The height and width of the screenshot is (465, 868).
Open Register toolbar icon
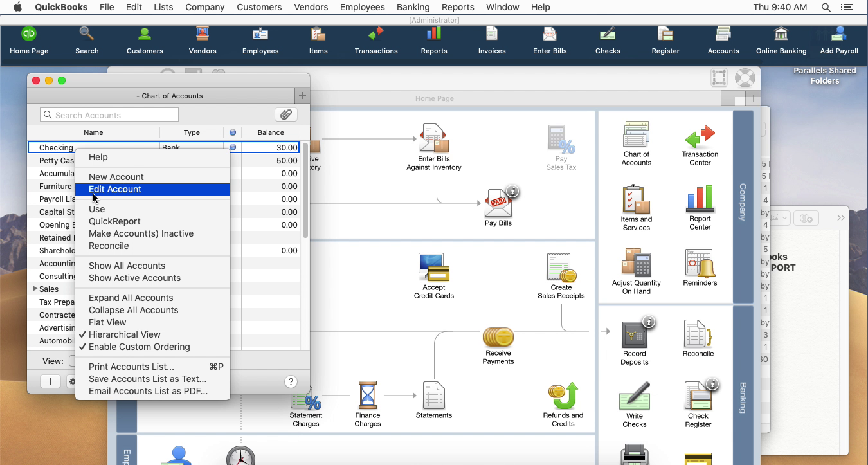(x=665, y=41)
